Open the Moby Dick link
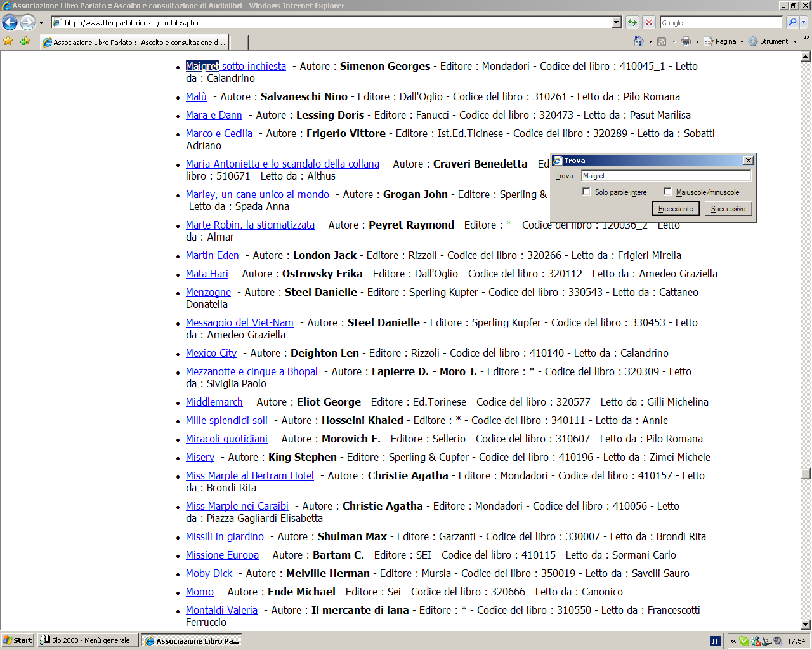 tap(209, 573)
